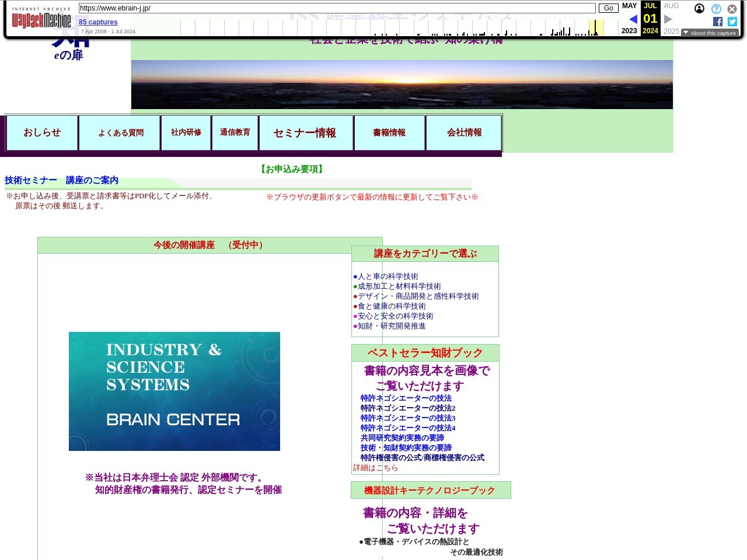
Task: Open book 特許ネゴシエーターの技法 (first)
Action: point(406,398)
